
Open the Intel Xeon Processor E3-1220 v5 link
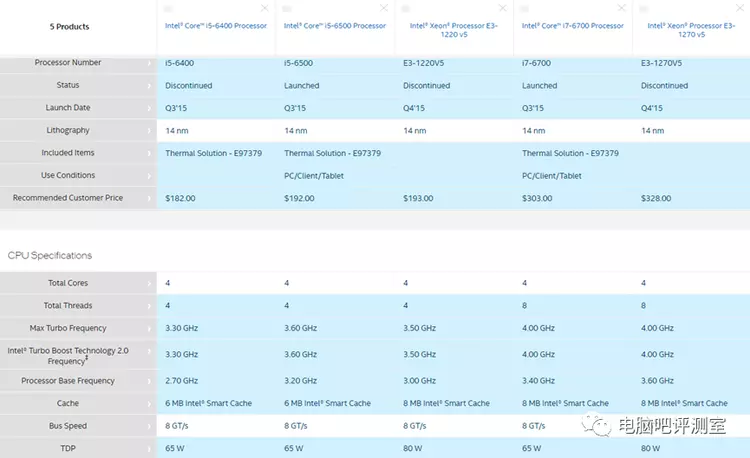click(454, 30)
